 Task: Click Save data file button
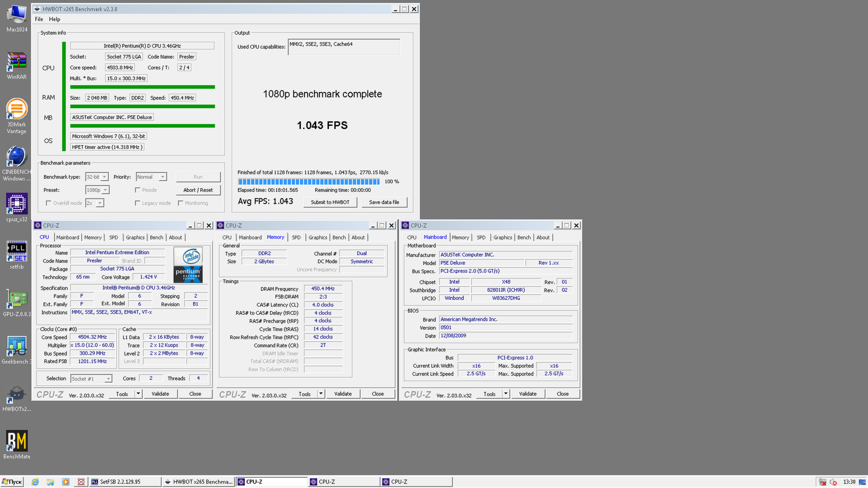click(384, 202)
